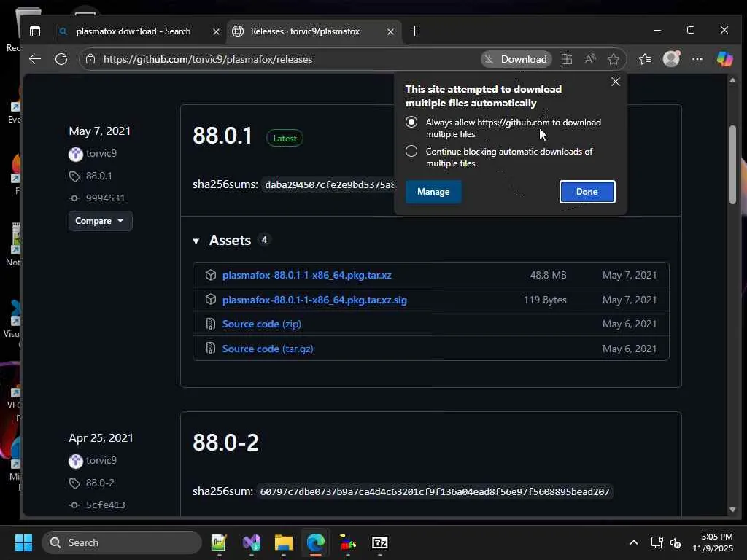747x560 pixels.
Task: Open Settings and more ellipsis menu
Action: pyautogui.click(x=697, y=59)
